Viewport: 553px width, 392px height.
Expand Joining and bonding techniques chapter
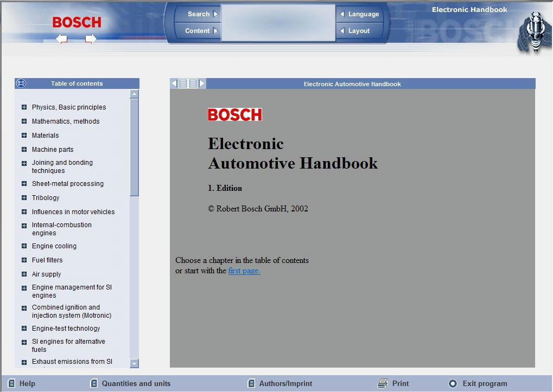24,163
